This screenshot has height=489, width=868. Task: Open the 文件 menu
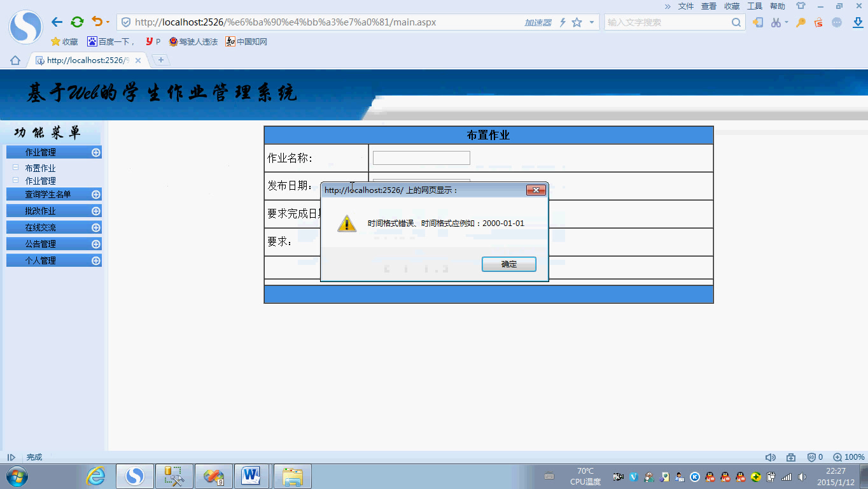pyautogui.click(x=687, y=6)
